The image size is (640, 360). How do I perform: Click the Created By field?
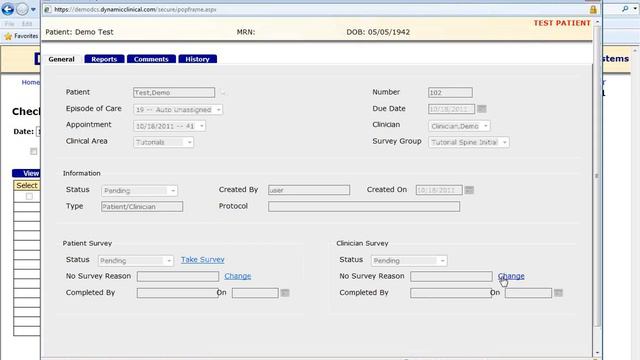(x=309, y=190)
